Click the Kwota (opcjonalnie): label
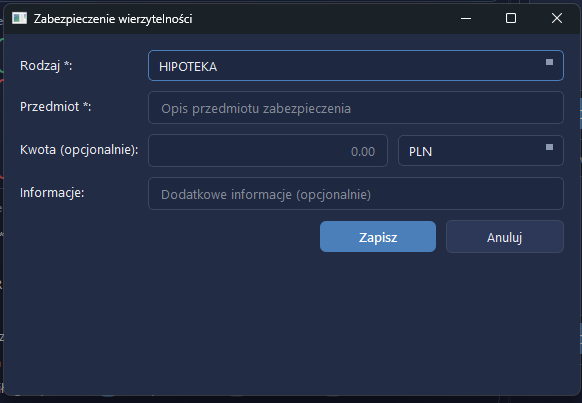 point(79,150)
